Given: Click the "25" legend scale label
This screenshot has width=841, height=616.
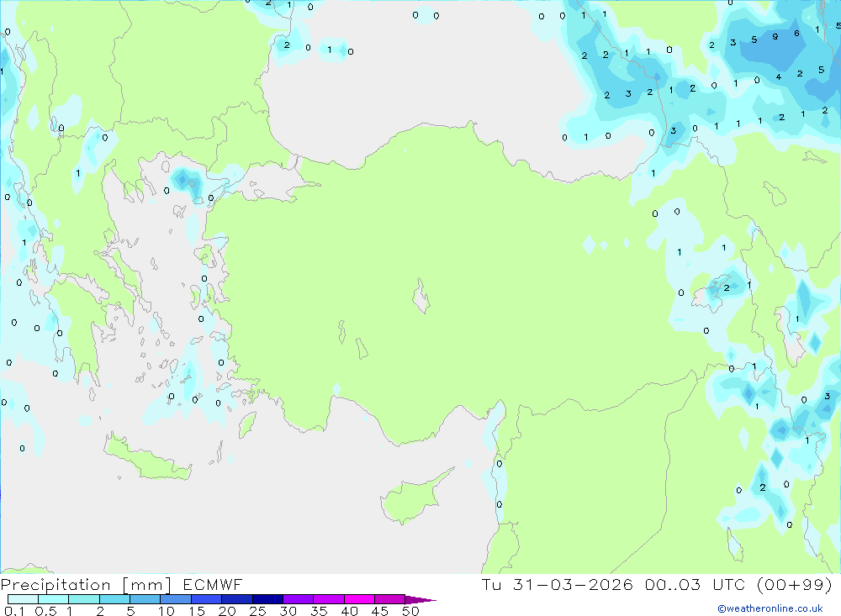Looking at the screenshot, I should click(x=258, y=611).
